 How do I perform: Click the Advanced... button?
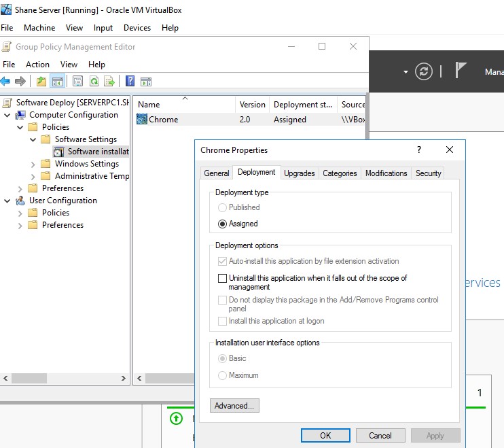click(234, 406)
